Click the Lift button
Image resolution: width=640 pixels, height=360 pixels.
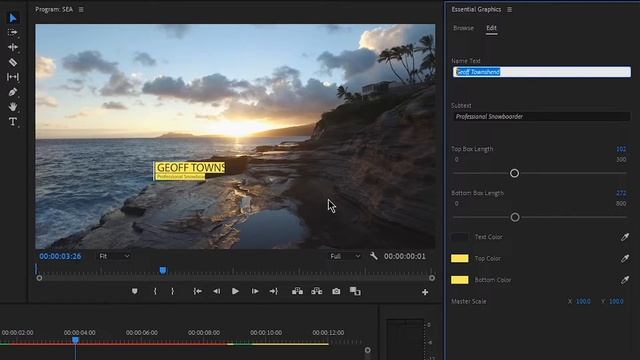[x=297, y=291]
